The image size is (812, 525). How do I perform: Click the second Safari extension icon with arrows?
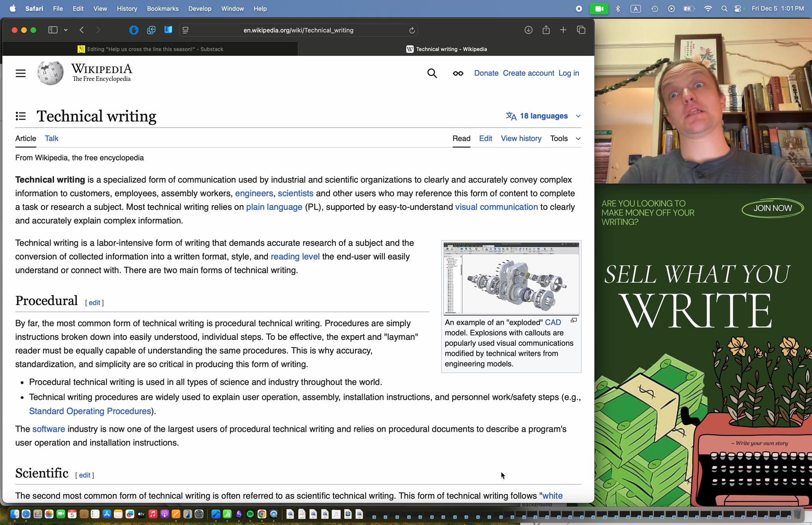pos(151,30)
